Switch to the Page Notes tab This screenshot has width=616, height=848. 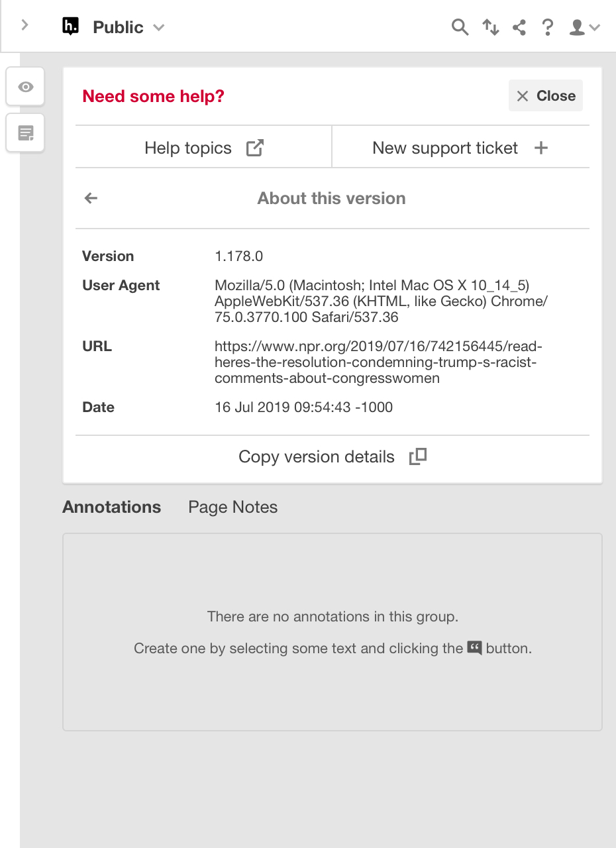click(x=232, y=507)
